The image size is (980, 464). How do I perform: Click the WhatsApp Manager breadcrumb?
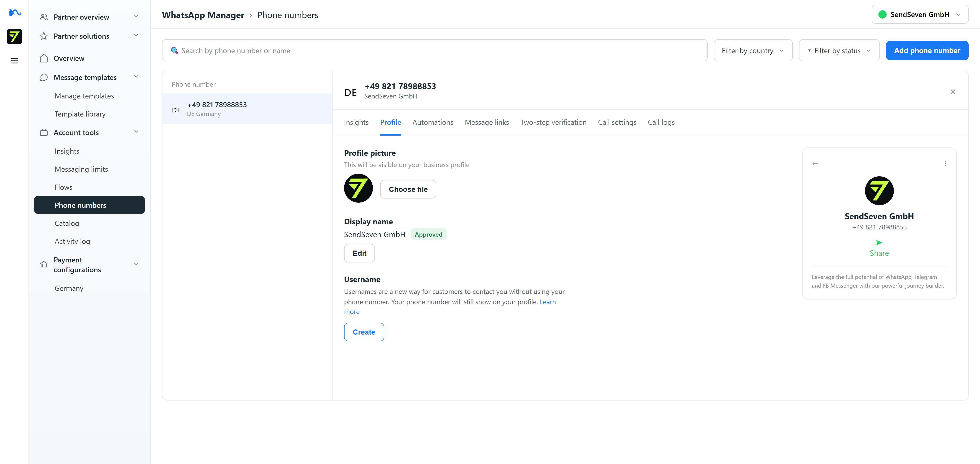203,15
